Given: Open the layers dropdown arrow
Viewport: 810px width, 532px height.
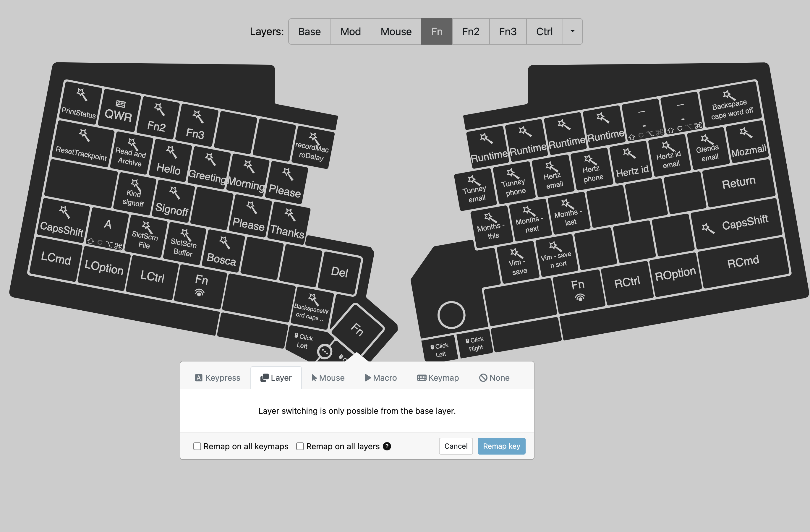Looking at the screenshot, I should click(572, 31).
